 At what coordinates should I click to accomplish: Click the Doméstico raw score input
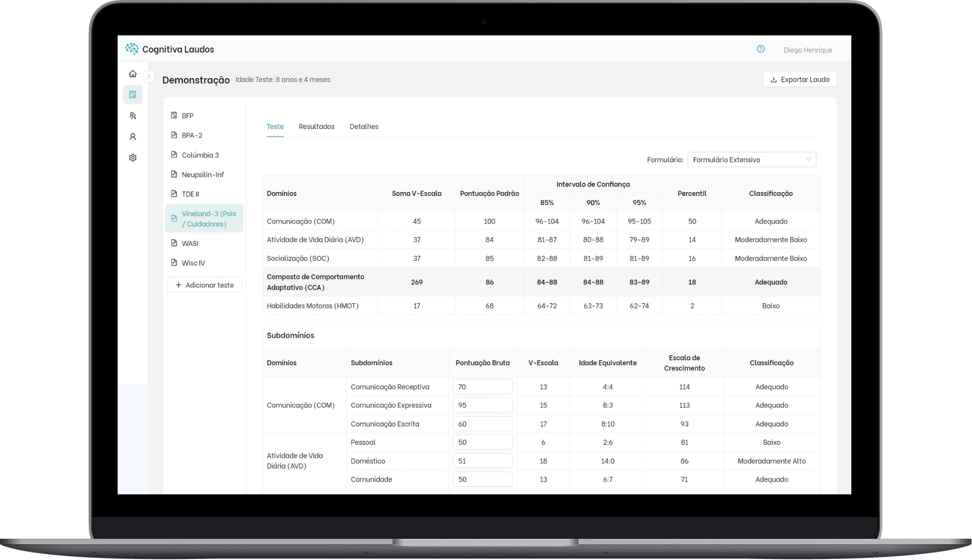(x=482, y=461)
